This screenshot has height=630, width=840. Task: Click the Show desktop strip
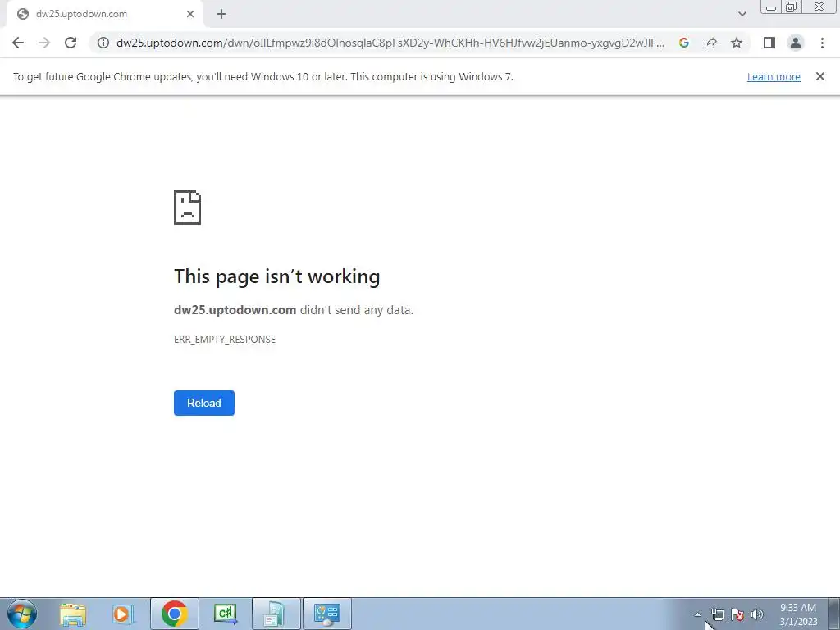(x=833, y=614)
